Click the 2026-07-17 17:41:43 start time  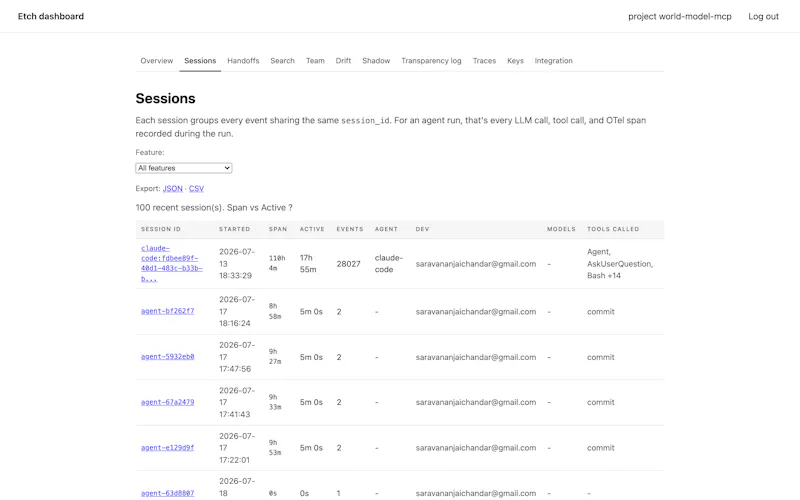[x=237, y=402]
